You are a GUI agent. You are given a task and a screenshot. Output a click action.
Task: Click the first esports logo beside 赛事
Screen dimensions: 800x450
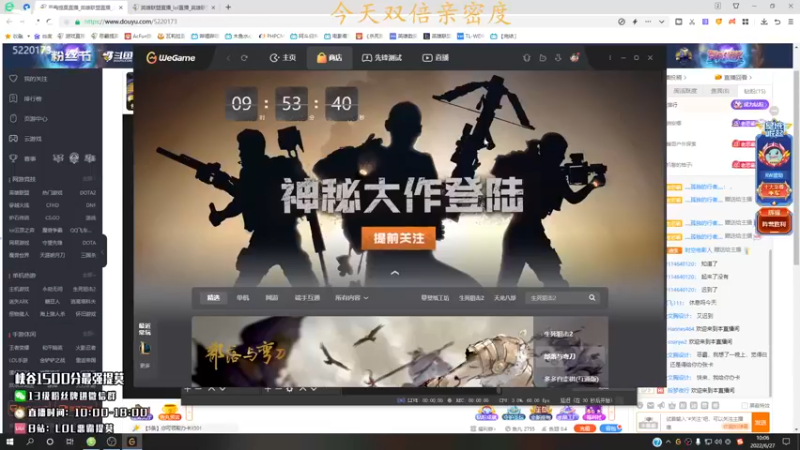(58, 159)
